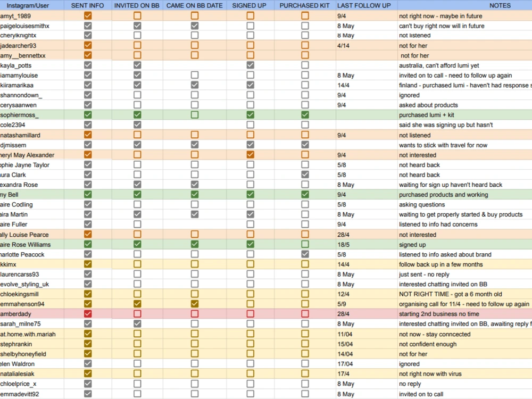Uncheck CAME ON BB DATE for emmahenson94

point(194,304)
